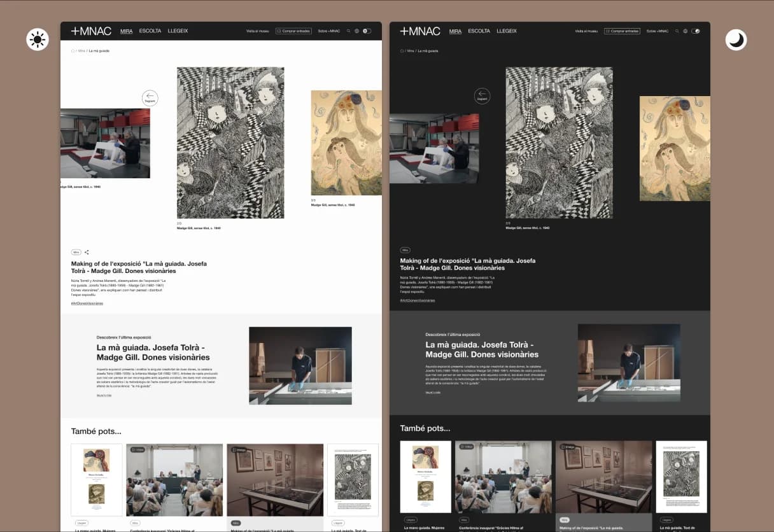The width and height of the screenshot is (774, 532).
Task: Click the #ArtDonesVisionàries hashtag on dark page
Action: [418, 300]
